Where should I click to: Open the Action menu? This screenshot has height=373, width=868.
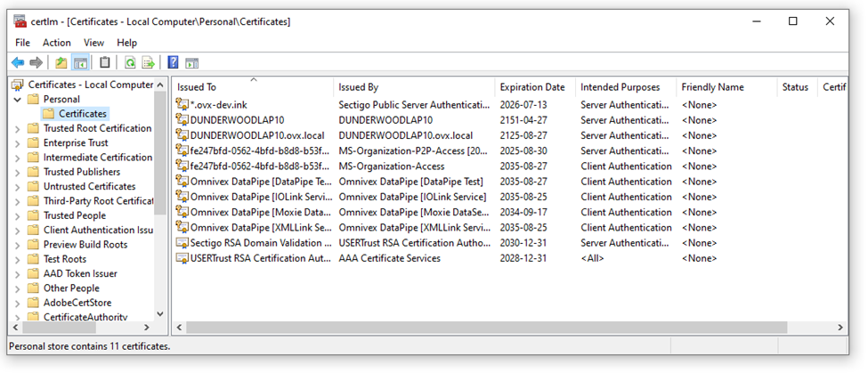click(56, 43)
